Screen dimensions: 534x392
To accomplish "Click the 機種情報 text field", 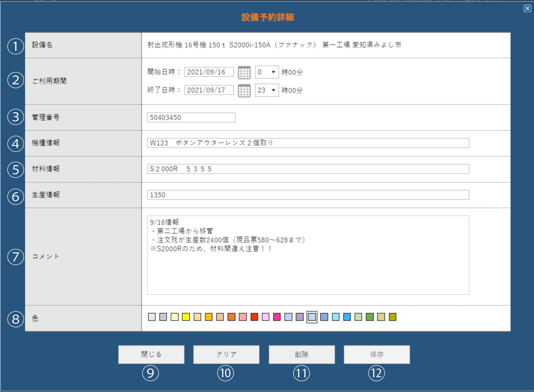I will tap(307, 143).
